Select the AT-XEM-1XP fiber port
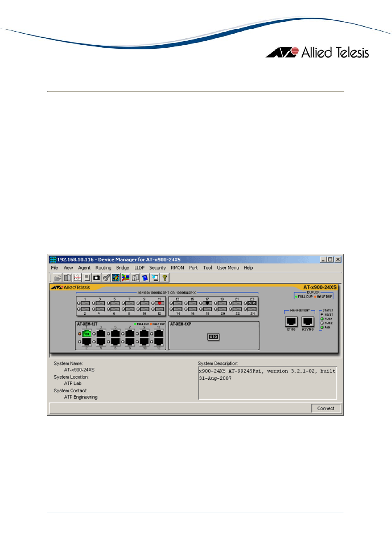This screenshot has width=392, height=555. [x=213, y=337]
